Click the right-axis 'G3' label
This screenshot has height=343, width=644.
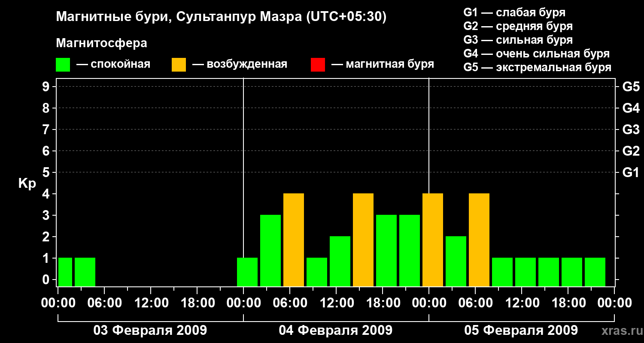point(631,129)
